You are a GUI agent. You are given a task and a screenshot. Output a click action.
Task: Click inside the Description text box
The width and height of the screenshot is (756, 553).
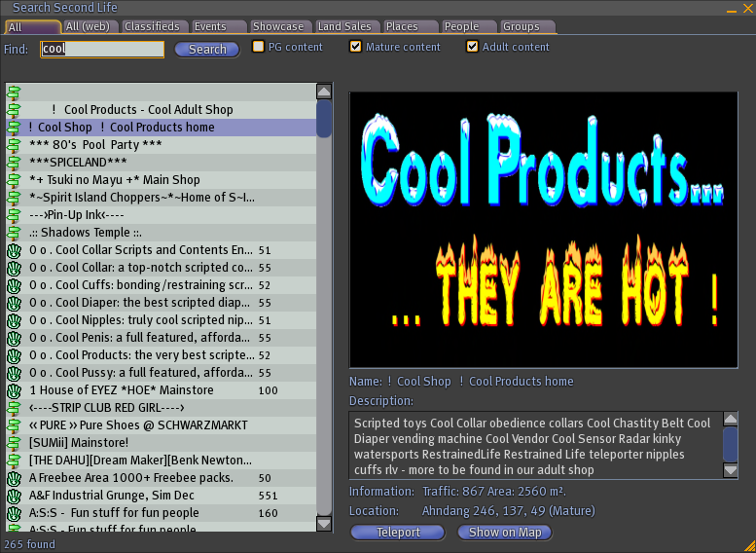click(x=536, y=445)
